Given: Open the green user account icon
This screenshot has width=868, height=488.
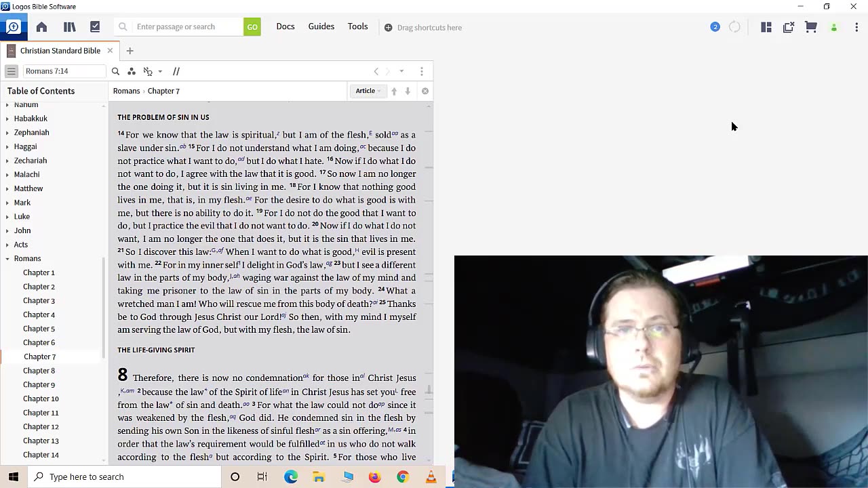Looking at the screenshot, I should tap(834, 28).
